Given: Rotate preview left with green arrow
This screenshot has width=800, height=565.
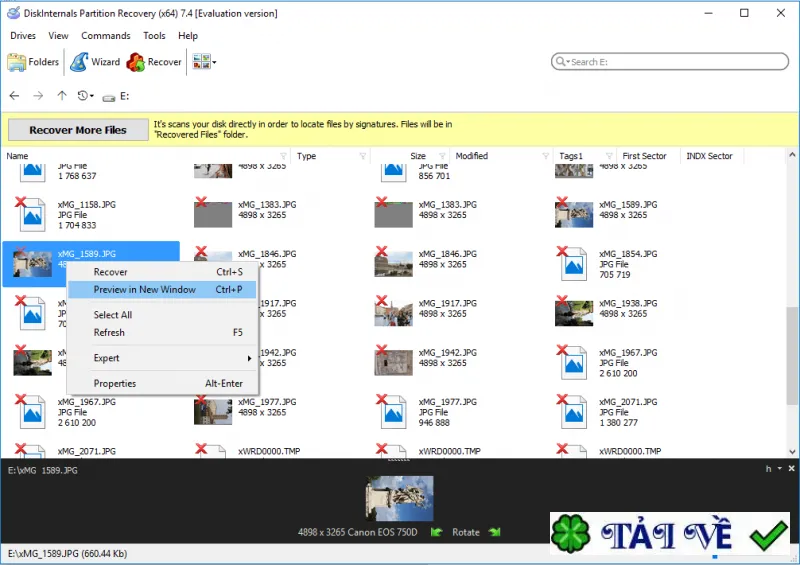Looking at the screenshot, I should 436,532.
